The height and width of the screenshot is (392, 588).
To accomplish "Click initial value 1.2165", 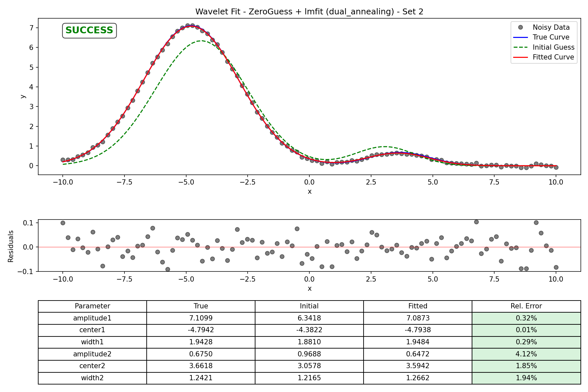I will click(x=309, y=378).
